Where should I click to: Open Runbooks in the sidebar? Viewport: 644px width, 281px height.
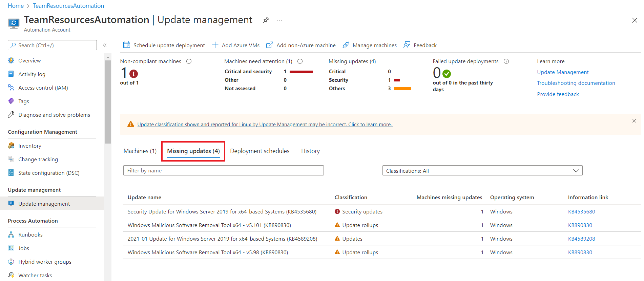[30, 235]
